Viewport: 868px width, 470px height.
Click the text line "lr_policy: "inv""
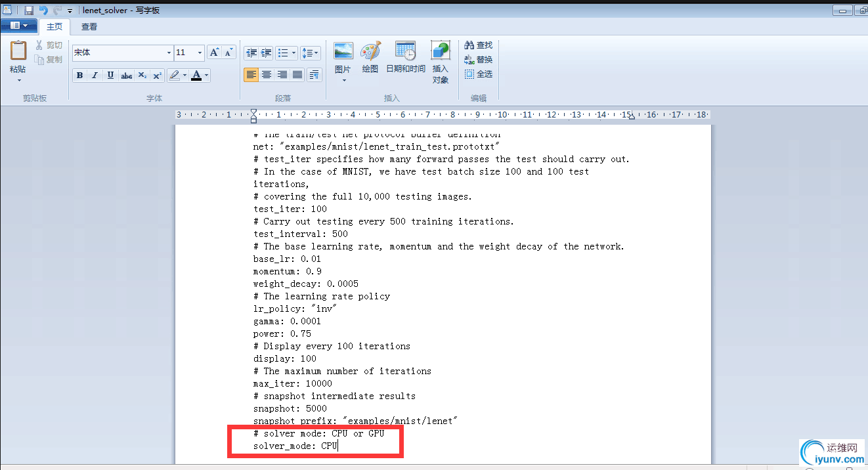(x=295, y=309)
